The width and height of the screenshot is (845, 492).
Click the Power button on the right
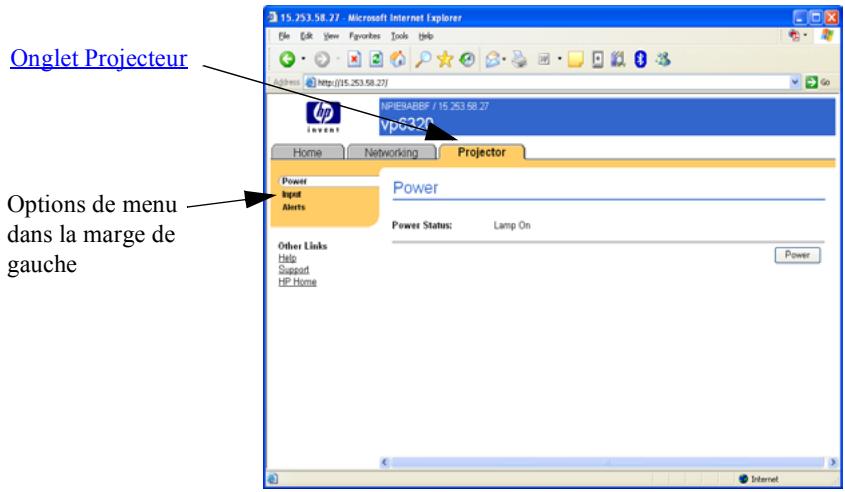(798, 255)
